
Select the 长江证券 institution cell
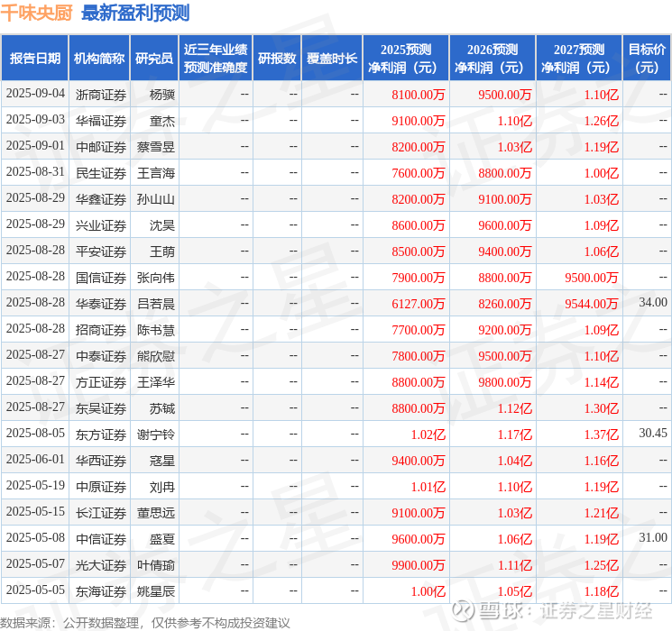click(x=101, y=512)
